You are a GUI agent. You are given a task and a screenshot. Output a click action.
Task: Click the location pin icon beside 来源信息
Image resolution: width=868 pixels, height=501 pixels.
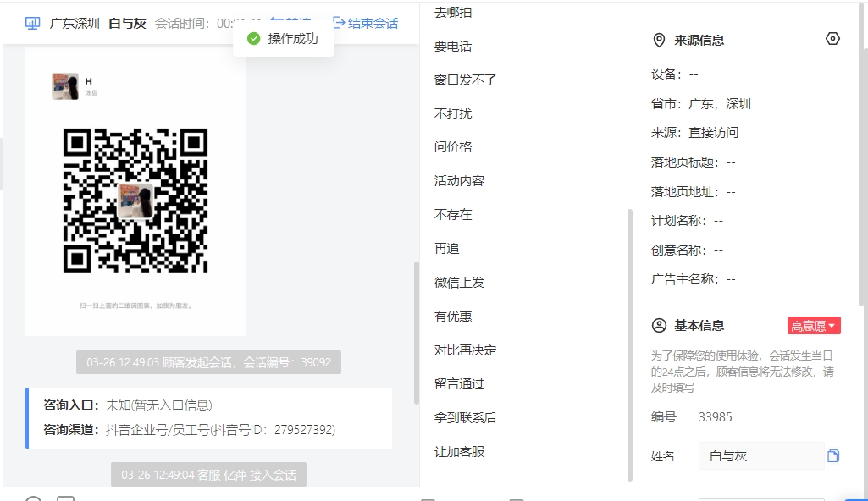click(x=659, y=41)
